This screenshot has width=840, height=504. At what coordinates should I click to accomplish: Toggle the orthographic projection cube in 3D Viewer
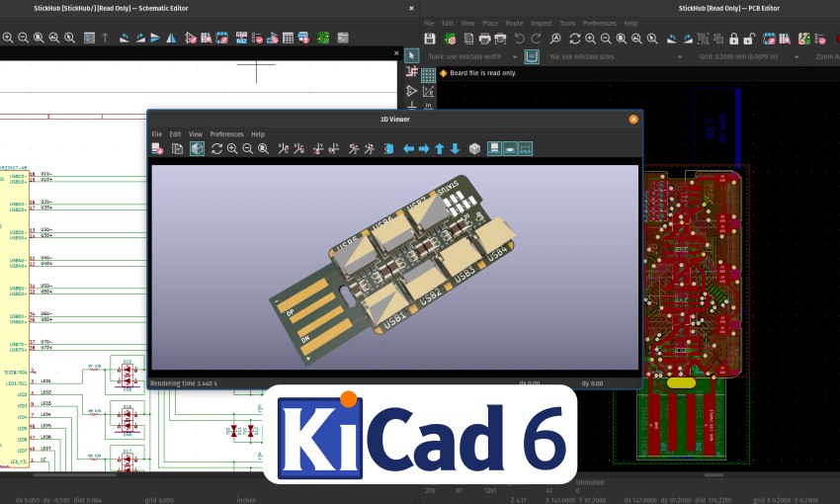click(x=474, y=149)
